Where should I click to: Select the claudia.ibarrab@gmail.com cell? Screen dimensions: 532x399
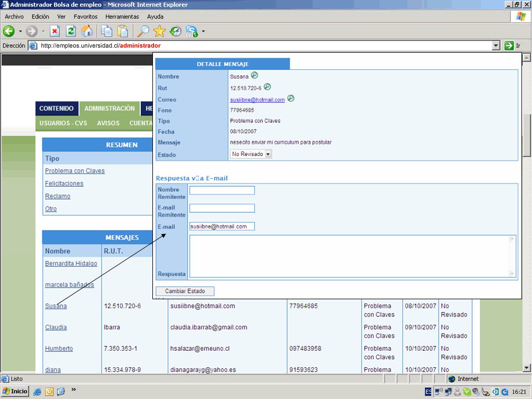tap(209, 328)
